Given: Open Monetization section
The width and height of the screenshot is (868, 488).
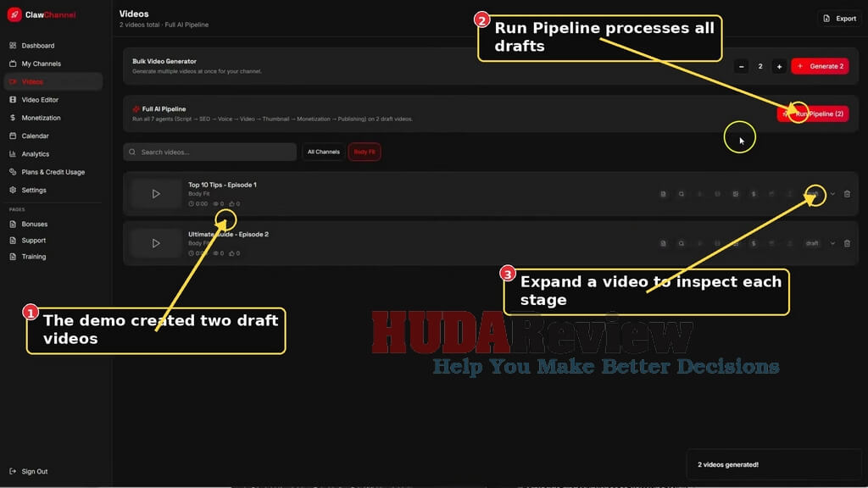Looking at the screenshot, I should pyautogui.click(x=41, y=118).
